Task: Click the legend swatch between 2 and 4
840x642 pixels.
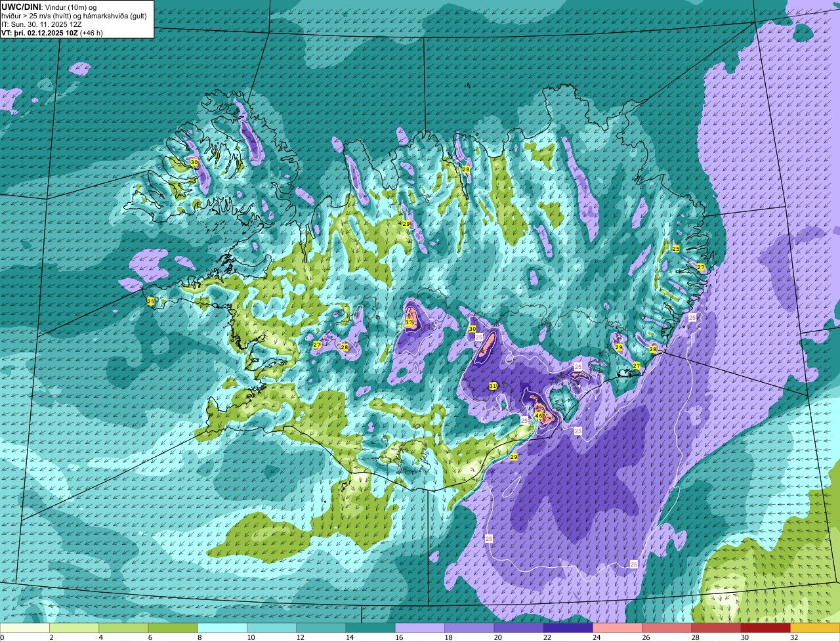Action: click(x=74, y=628)
